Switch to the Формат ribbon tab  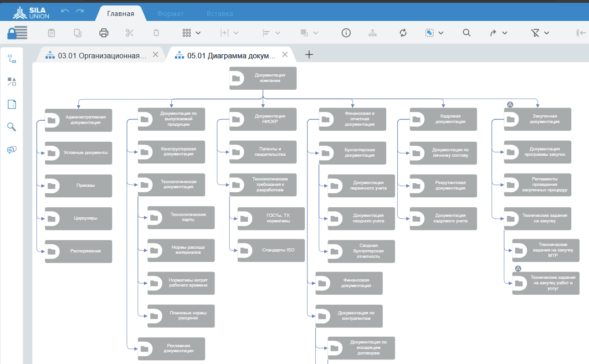(170, 14)
